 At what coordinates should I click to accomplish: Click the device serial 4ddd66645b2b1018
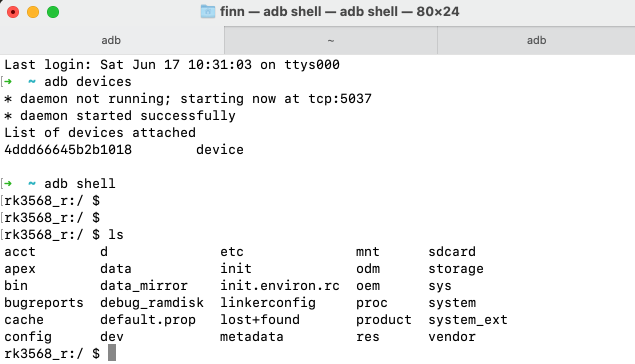[68, 149]
